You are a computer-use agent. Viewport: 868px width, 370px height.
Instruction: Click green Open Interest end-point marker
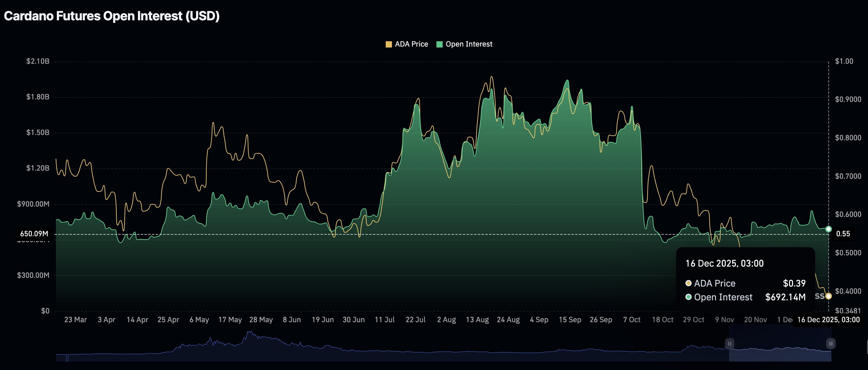[x=828, y=229]
